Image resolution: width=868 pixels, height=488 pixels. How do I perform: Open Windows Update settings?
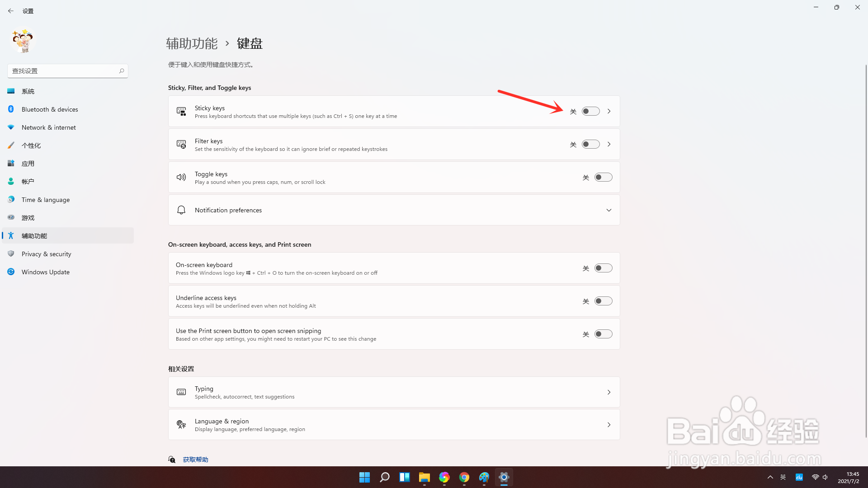click(x=45, y=272)
